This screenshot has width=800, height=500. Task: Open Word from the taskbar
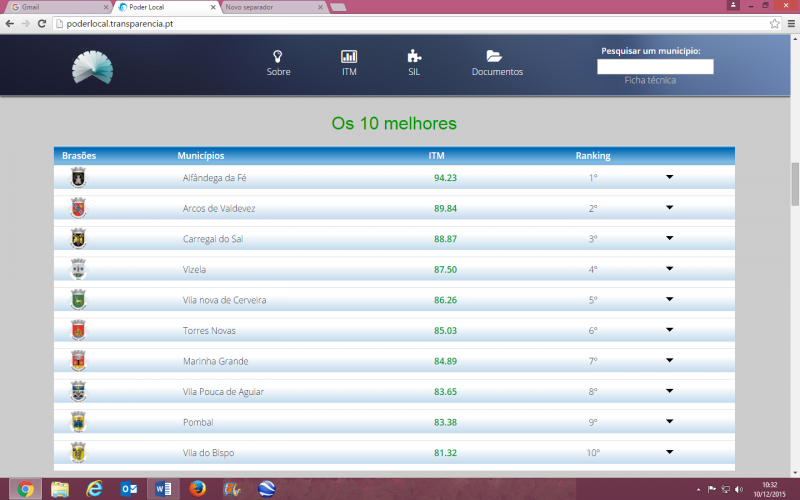[163, 489]
